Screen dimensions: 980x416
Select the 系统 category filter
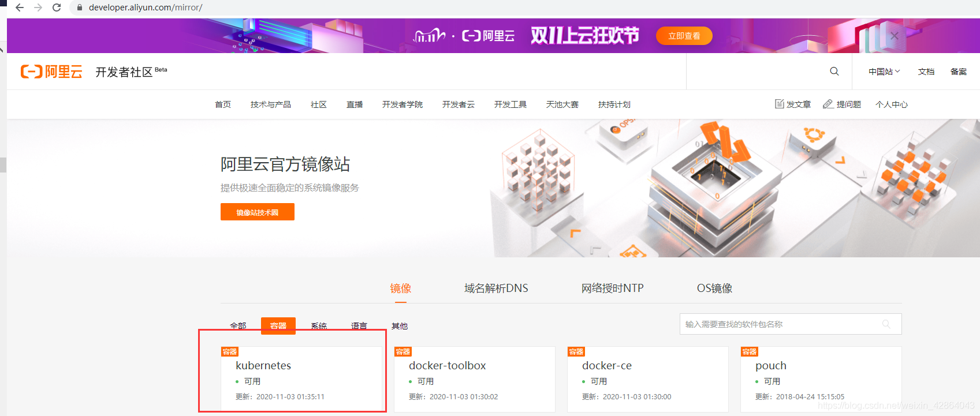point(319,326)
